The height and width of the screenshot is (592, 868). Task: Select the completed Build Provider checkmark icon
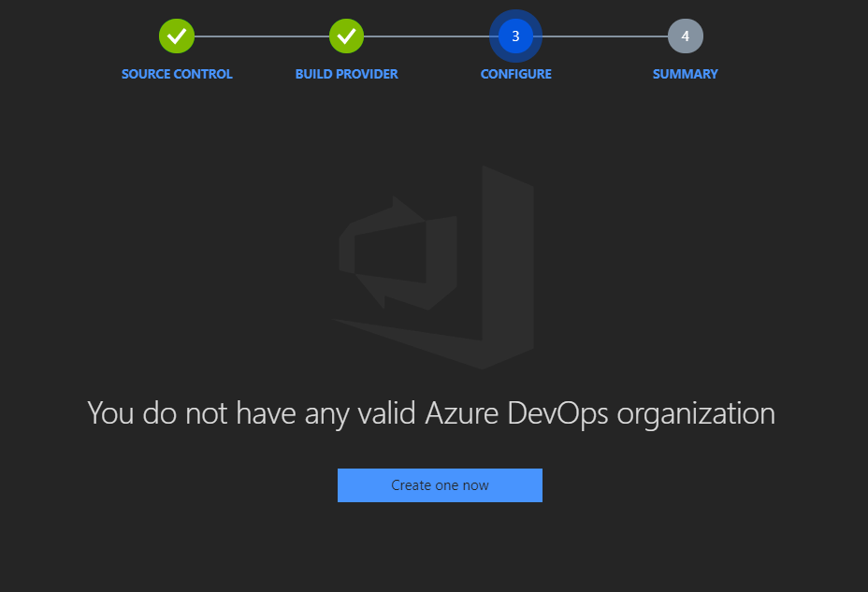point(347,36)
